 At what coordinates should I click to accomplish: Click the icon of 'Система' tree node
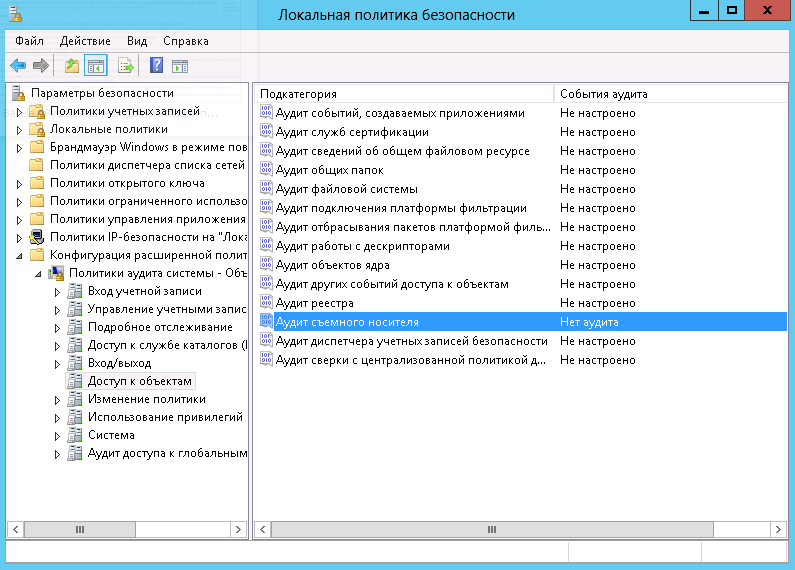pos(75,435)
